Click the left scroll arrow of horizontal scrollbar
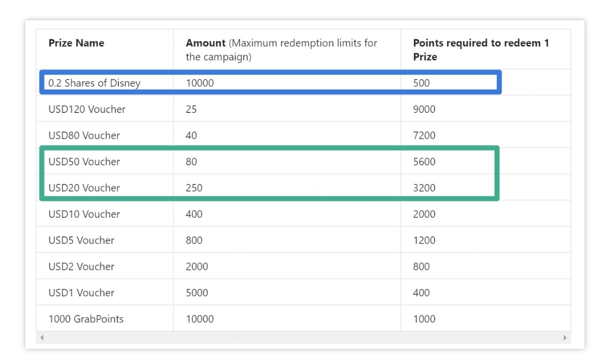This screenshot has width=610, height=364. click(x=42, y=337)
